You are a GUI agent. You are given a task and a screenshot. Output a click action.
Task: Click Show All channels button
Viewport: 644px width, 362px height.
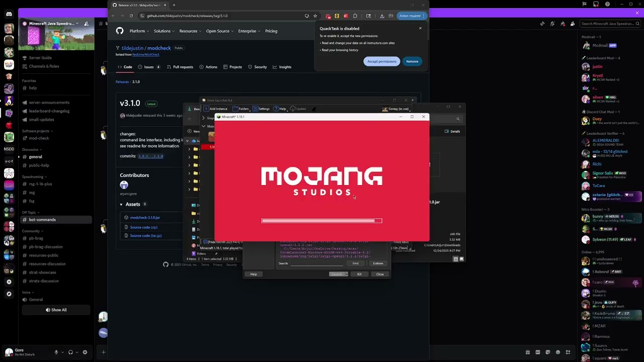(x=56, y=310)
